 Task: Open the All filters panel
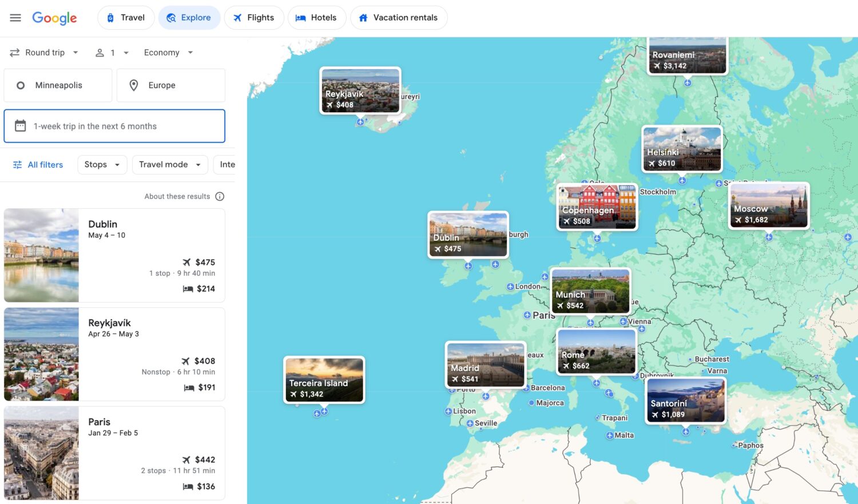[38, 165]
